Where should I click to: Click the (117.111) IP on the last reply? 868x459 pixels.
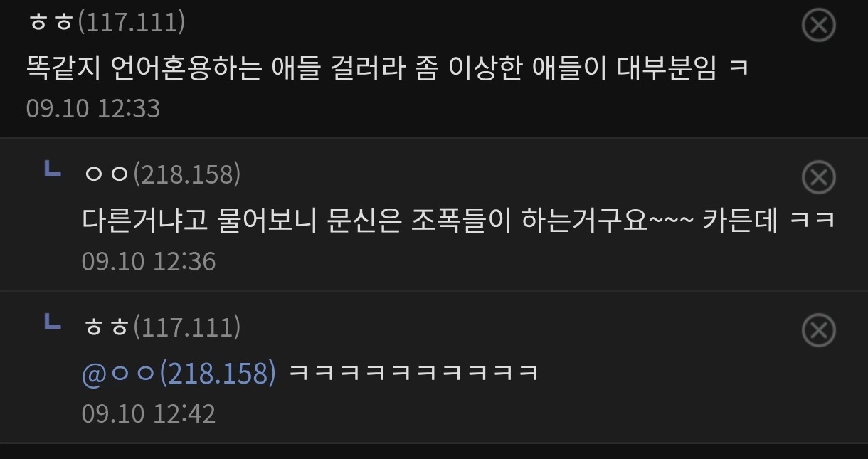click(x=186, y=327)
